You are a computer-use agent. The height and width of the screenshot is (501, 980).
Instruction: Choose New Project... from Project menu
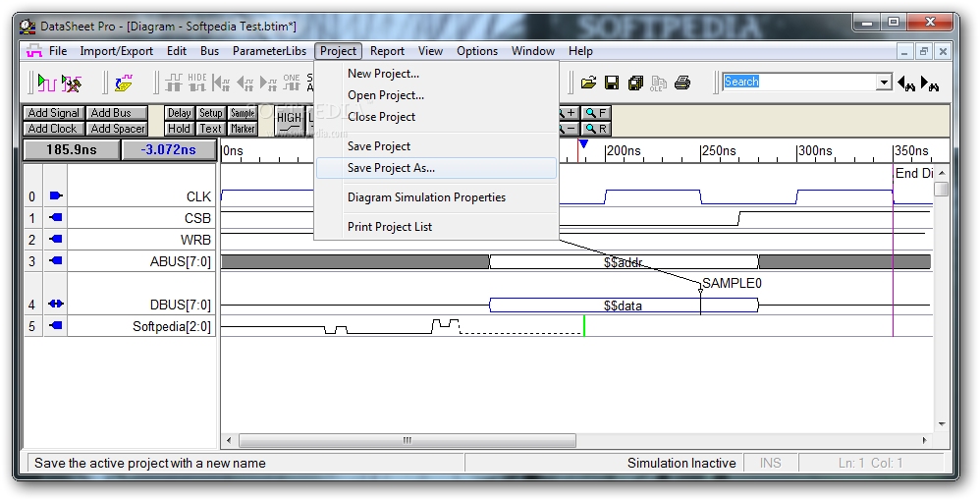(x=436, y=74)
